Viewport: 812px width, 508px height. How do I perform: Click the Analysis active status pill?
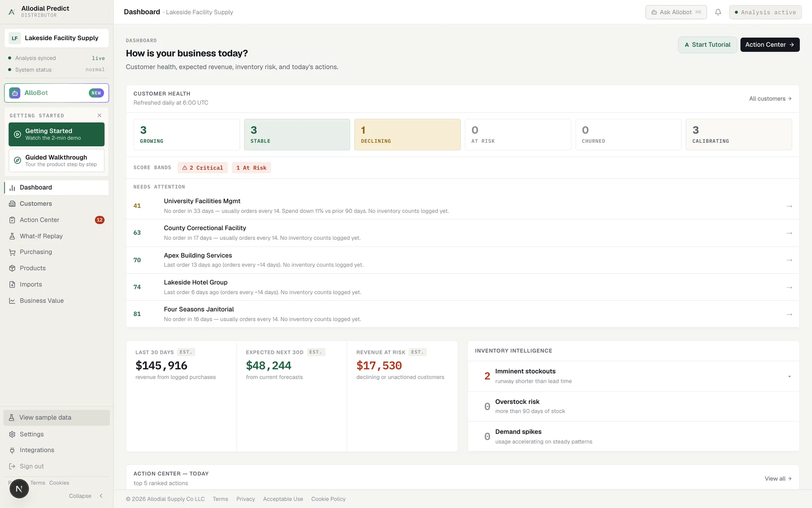coord(765,12)
